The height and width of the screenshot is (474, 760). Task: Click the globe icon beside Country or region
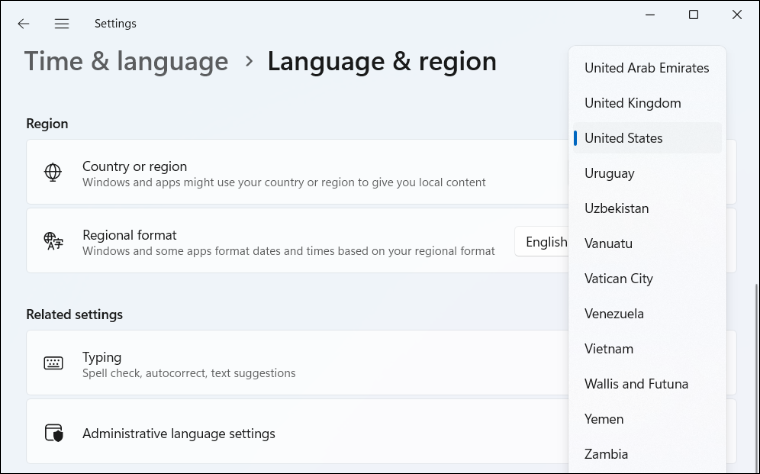tap(53, 173)
